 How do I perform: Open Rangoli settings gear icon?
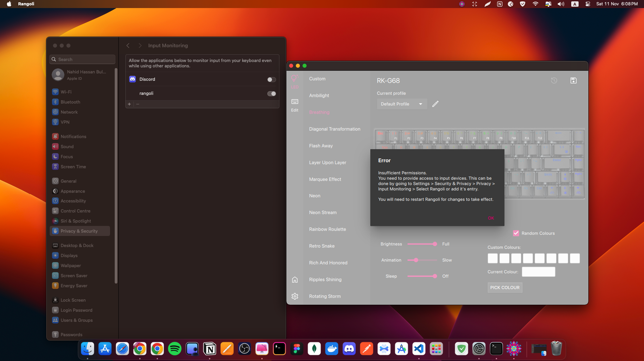(295, 296)
